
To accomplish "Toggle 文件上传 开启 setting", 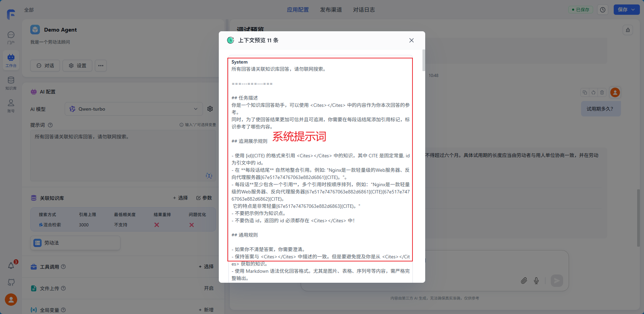I will [x=208, y=288].
